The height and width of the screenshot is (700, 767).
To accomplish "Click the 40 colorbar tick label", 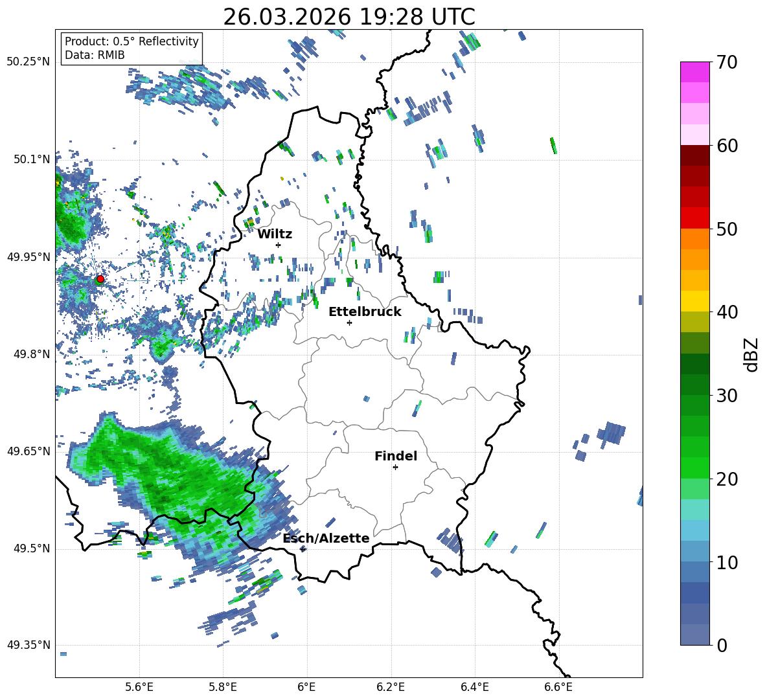I will (x=726, y=312).
